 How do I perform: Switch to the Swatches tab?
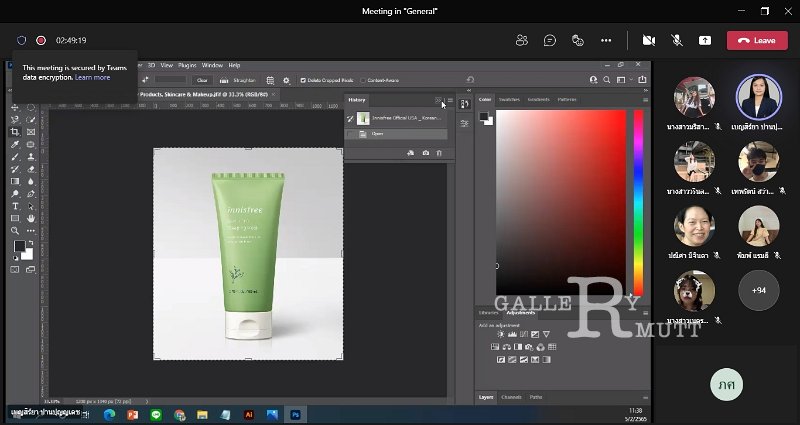coord(510,100)
